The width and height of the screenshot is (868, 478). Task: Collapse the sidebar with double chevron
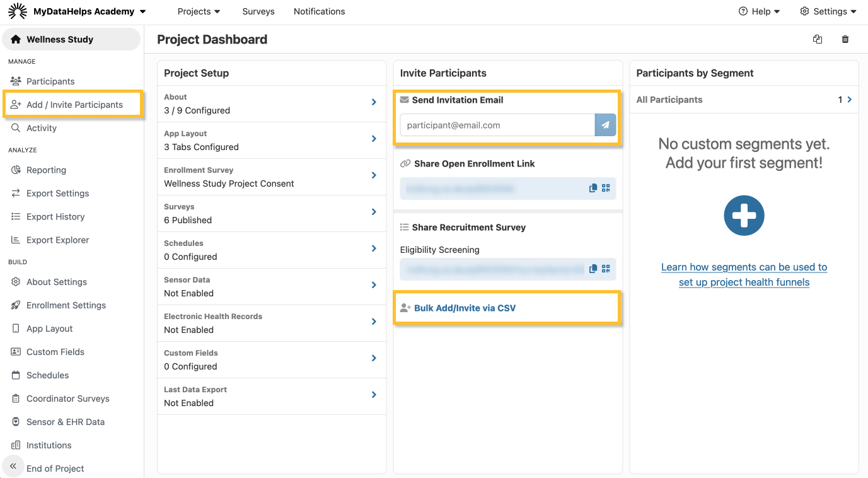pos(13,466)
